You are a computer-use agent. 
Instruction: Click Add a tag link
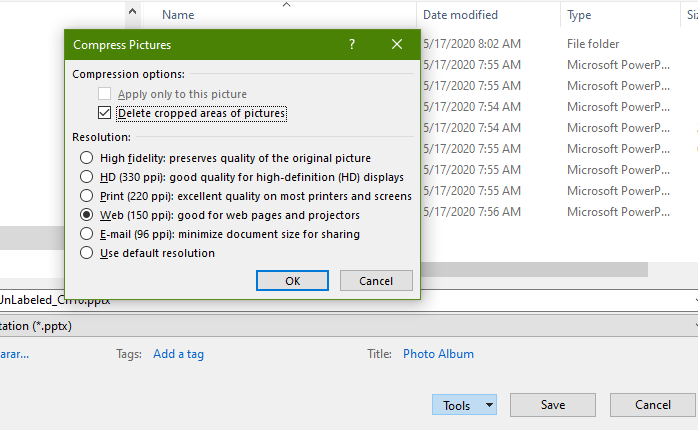click(178, 354)
